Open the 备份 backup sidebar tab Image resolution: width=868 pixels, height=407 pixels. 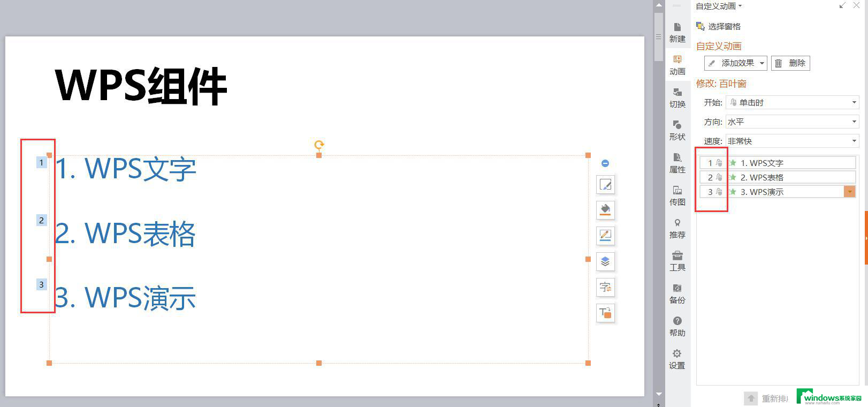pos(677,294)
